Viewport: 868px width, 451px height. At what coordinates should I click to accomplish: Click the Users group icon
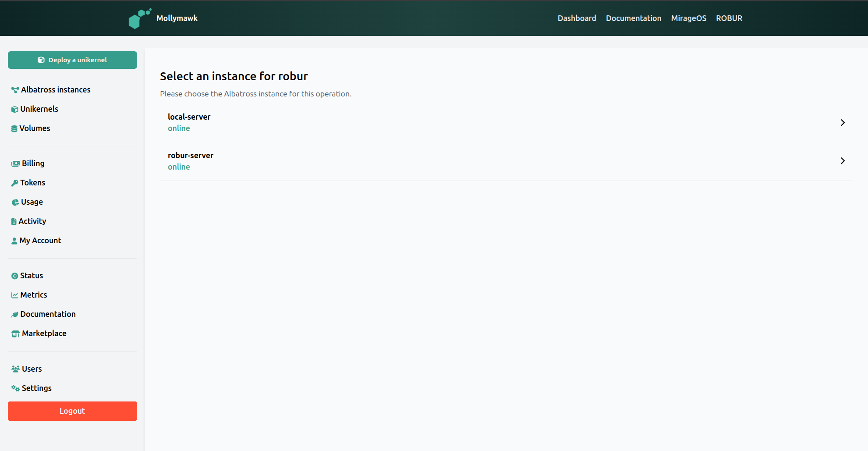point(14,369)
